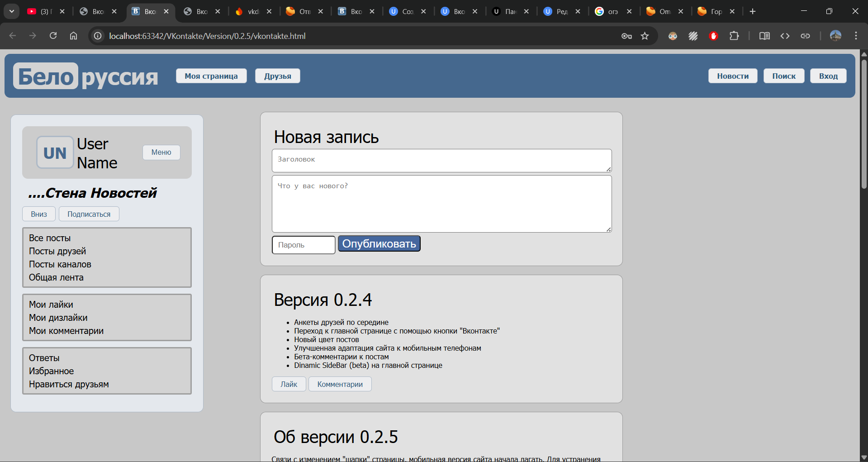This screenshot has height=462, width=868.
Task: Open Мои дизлайки in the sidebar
Action: click(58, 318)
